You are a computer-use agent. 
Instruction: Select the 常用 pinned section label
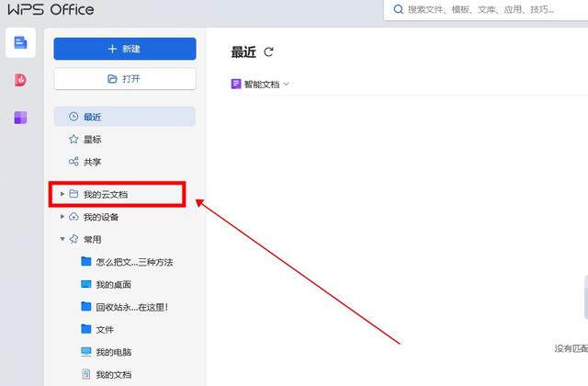(92, 239)
